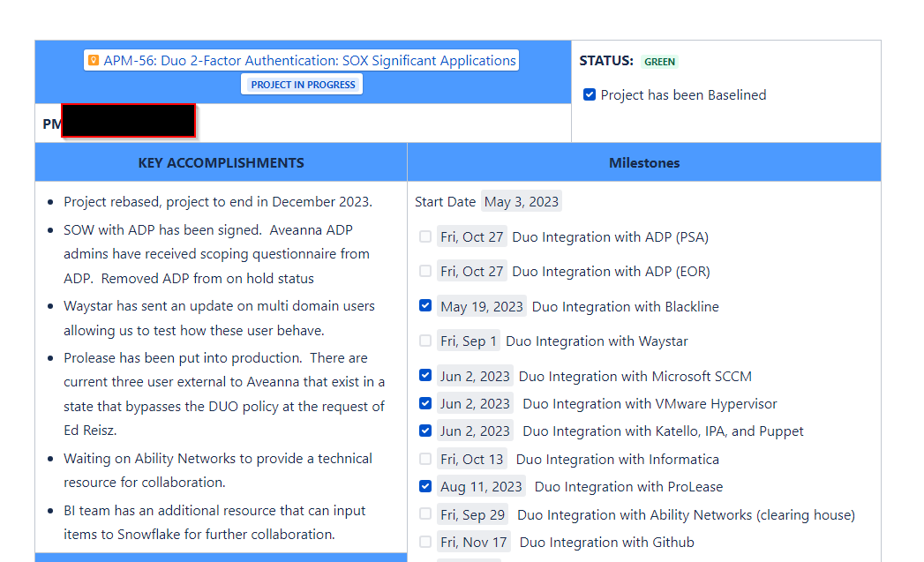The width and height of the screenshot is (924, 562).
Task: Uncheck the Katello, IPA, and Puppet checkbox
Action: tap(424, 431)
